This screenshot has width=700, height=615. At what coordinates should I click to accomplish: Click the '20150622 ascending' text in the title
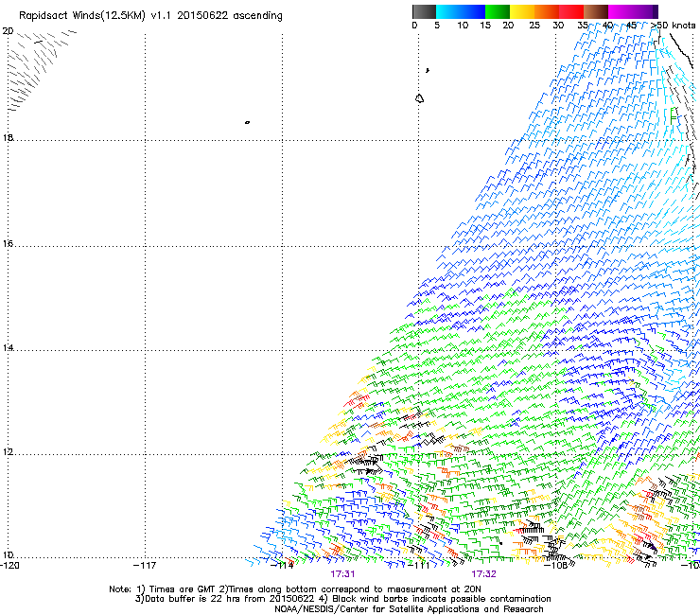click(230, 16)
